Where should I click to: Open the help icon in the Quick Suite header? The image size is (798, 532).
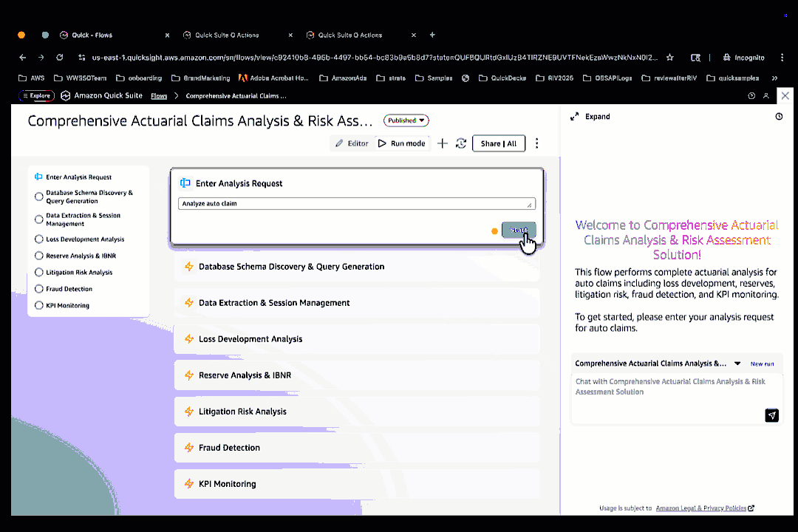[751, 95]
